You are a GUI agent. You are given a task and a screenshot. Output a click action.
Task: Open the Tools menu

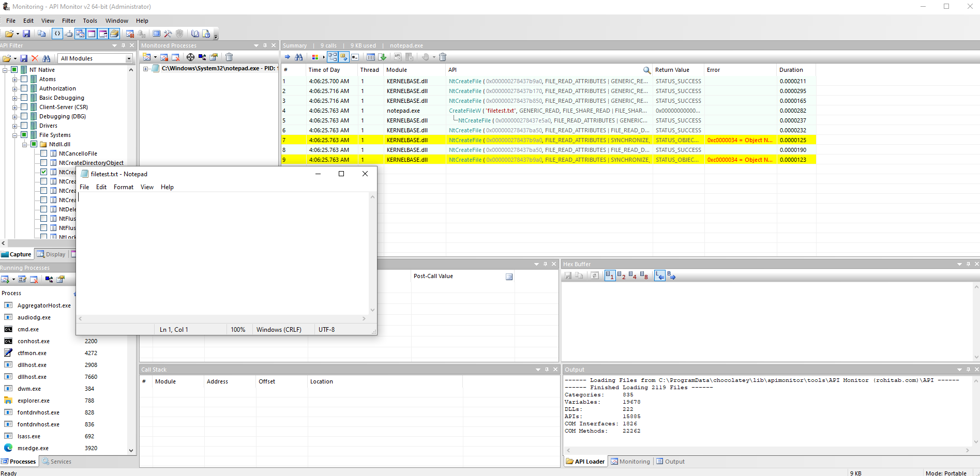pyautogui.click(x=90, y=21)
